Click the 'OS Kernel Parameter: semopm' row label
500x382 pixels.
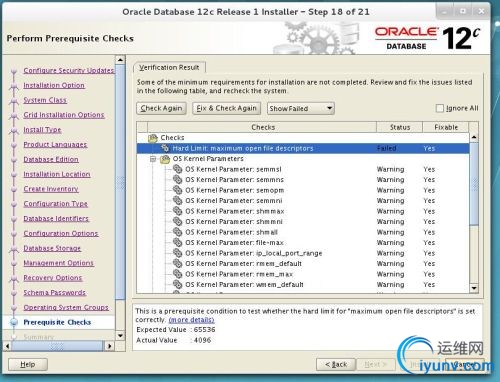(x=235, y=190)
